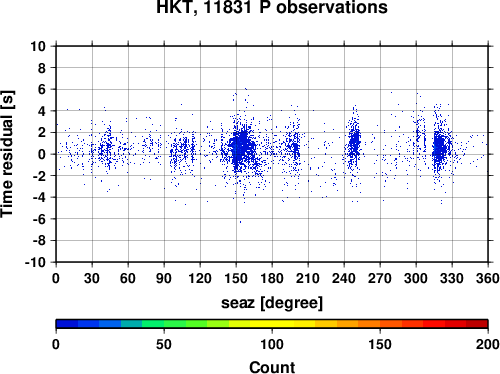This screenshot has width=500, height=374.
Task: Click the y-axis tick label -10
Action: 35,262
